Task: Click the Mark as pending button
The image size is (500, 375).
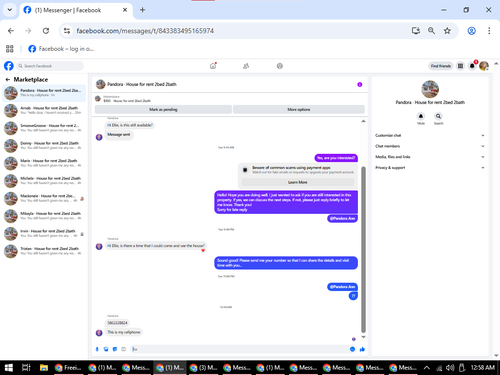Action: coord(163,110)
